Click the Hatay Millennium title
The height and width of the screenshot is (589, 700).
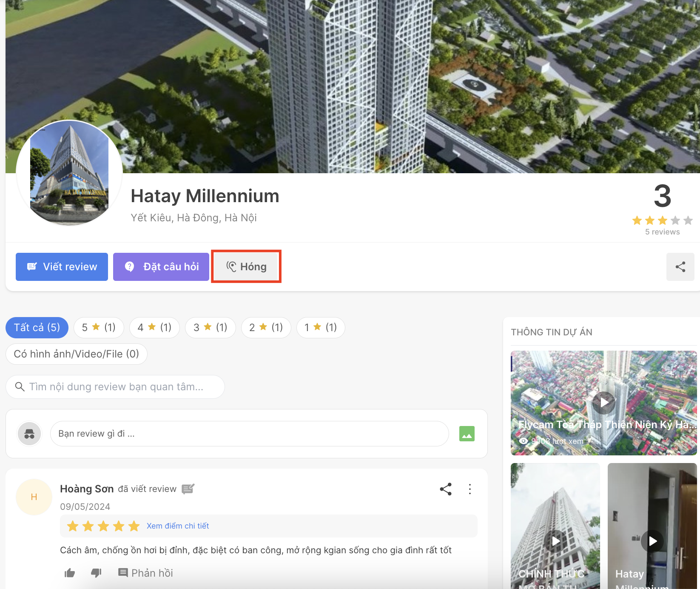click(205, 196)
